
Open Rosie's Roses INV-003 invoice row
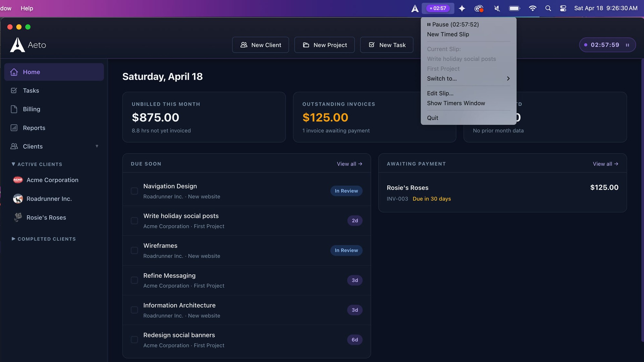pos(502,193)
